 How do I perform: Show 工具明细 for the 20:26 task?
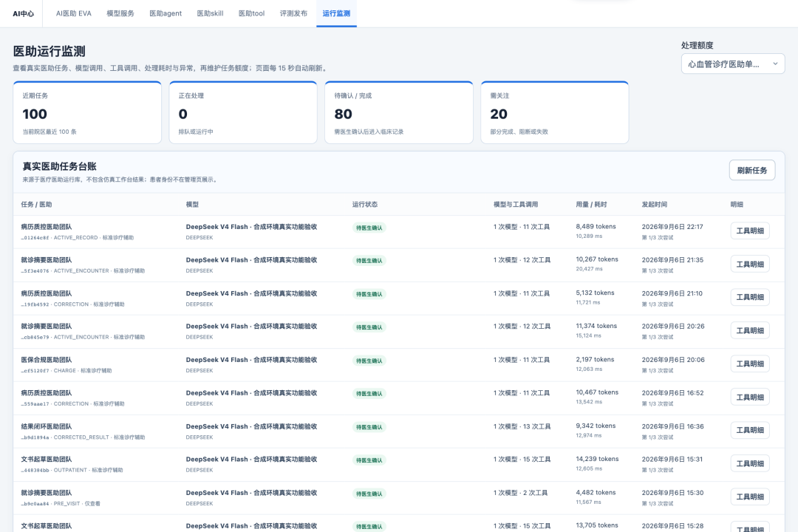pos(750,330)
